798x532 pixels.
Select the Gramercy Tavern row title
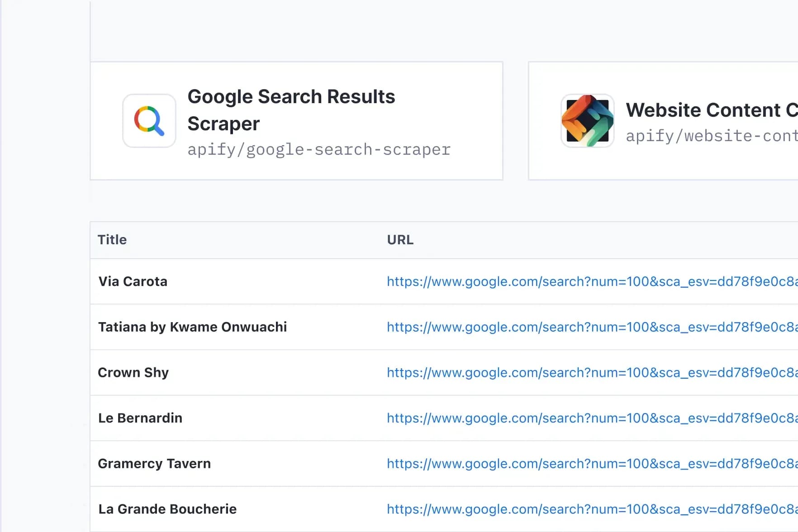[x=154, y=464]
